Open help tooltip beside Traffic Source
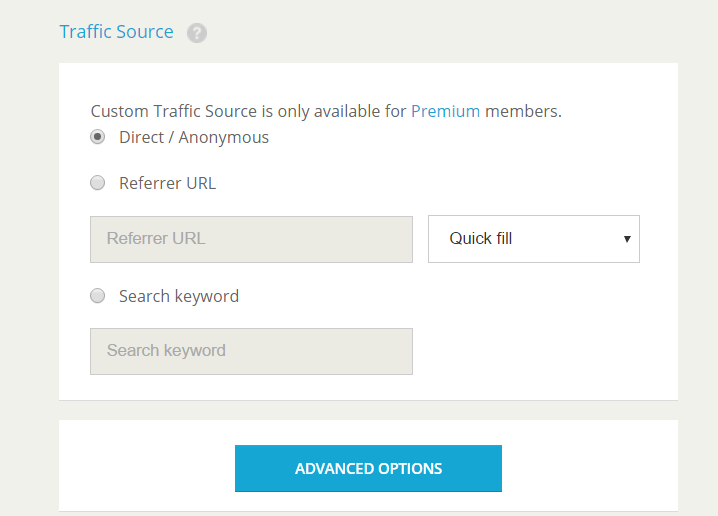 (197, 33)
